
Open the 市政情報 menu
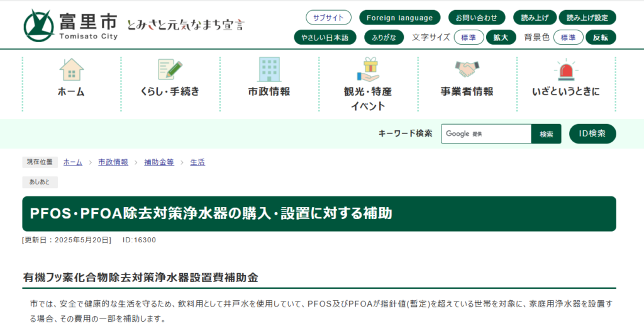tap(269, 92)
